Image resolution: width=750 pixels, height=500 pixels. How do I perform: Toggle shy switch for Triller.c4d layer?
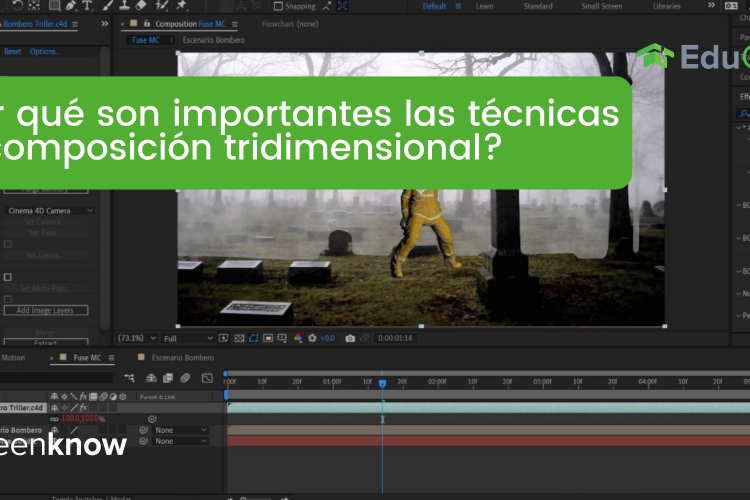55,408
